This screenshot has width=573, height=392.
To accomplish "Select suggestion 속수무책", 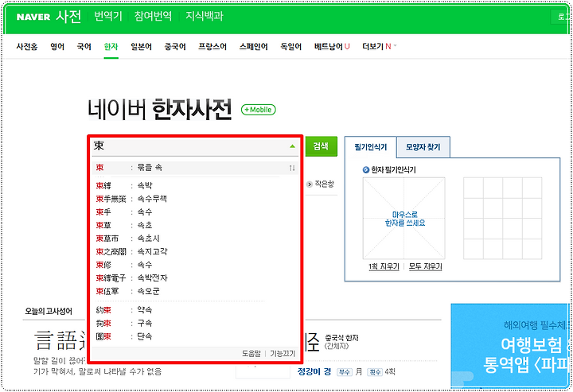I will coord(195,199).
